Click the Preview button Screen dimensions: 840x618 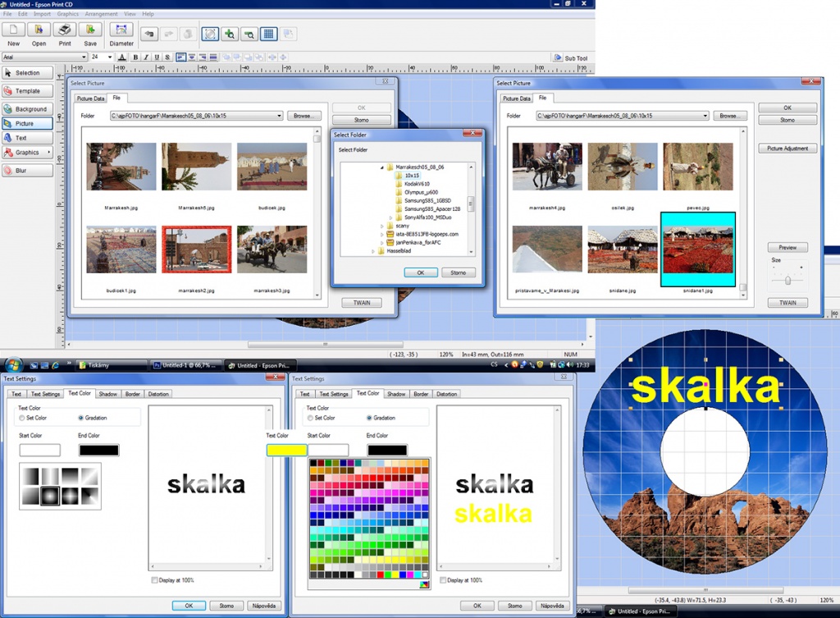(787, 248)
